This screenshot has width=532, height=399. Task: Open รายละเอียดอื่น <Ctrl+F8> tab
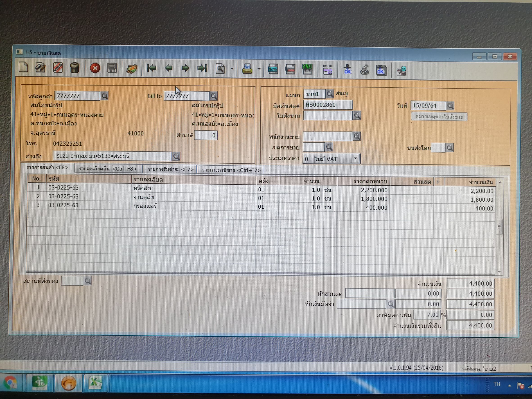click(108, 169)
